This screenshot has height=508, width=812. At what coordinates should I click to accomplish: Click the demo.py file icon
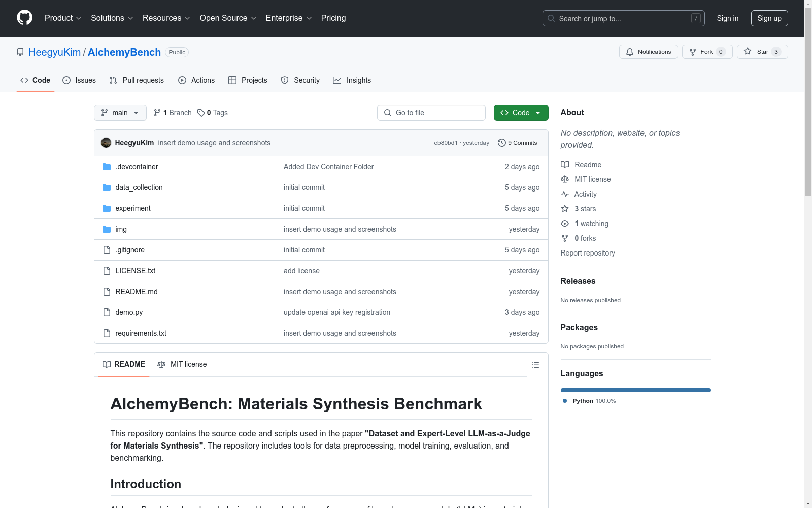click(x=107, y=312)
